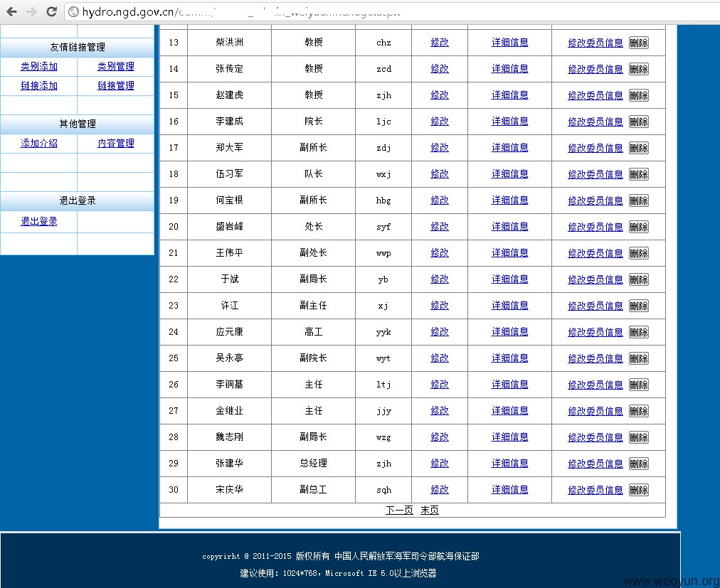Open 类别管理 link in sidebar
This screenshot has height=588, width=720.
(x=116, y=67)
